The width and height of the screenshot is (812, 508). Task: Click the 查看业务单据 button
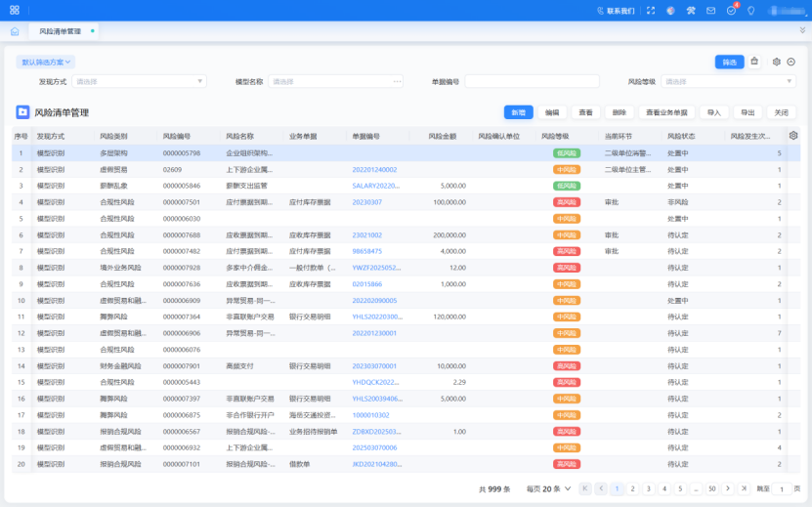pyautogui.click(x=666, y=112)
